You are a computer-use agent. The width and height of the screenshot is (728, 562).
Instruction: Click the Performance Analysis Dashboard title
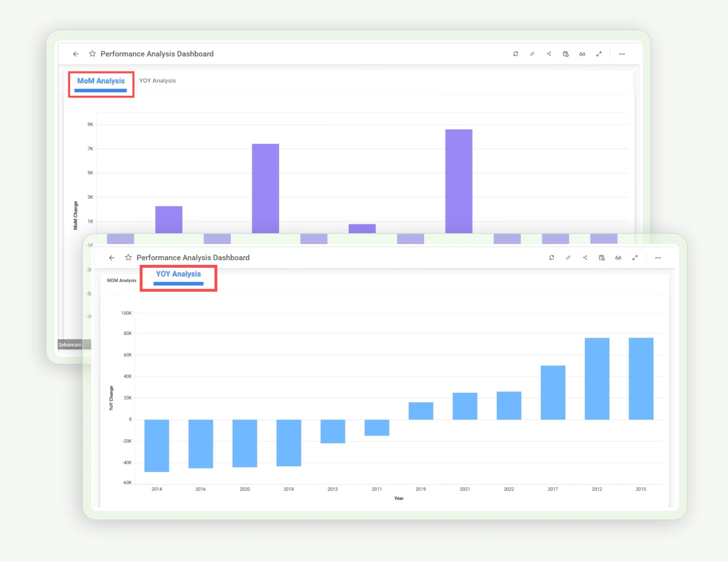click(x=157, y=54)
